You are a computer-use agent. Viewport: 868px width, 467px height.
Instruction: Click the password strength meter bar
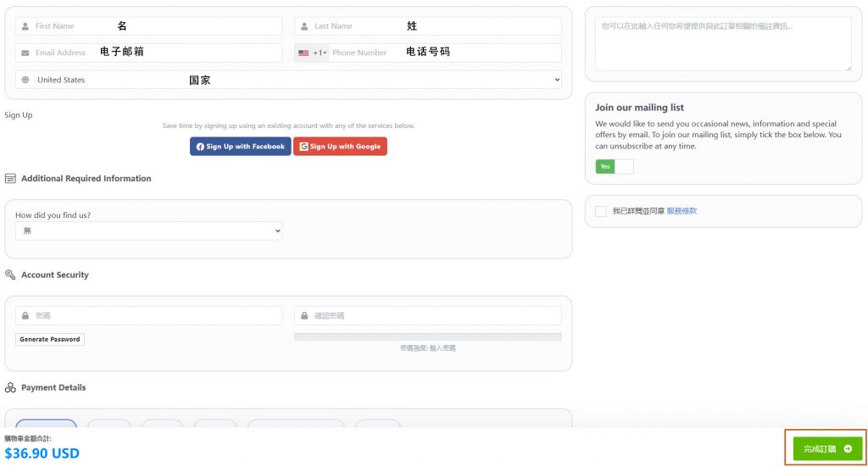427,336
